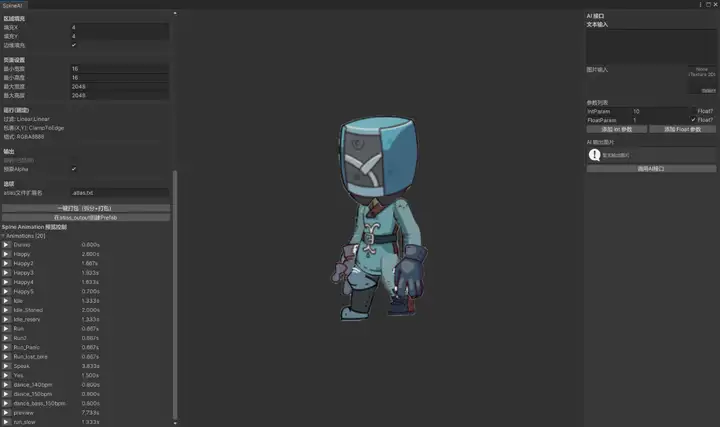Click the min height field showing 16
Viewport: 720px width, 427px height.
point(119,78)
